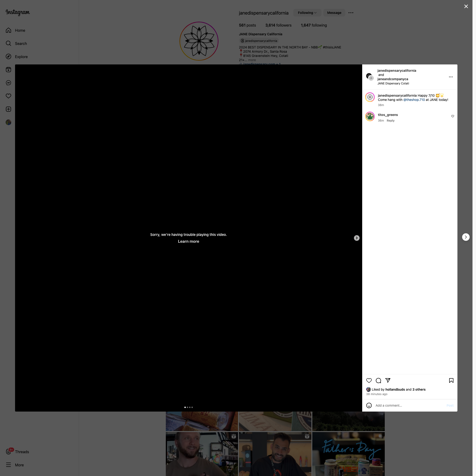Open profile three-dot options menu
This screenshot has width=476, height=476.
pyautogui.click(x=351, y=13)
